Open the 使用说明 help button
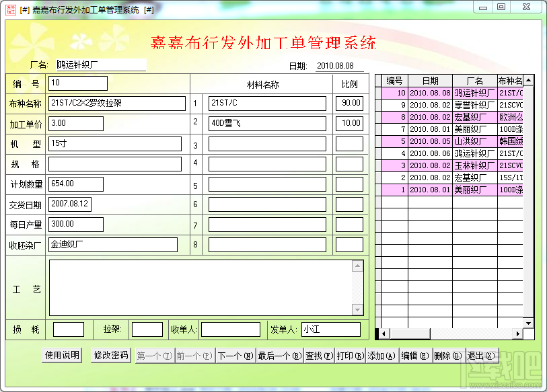Viewport: 547px width, 392px height. click(62, 356)
